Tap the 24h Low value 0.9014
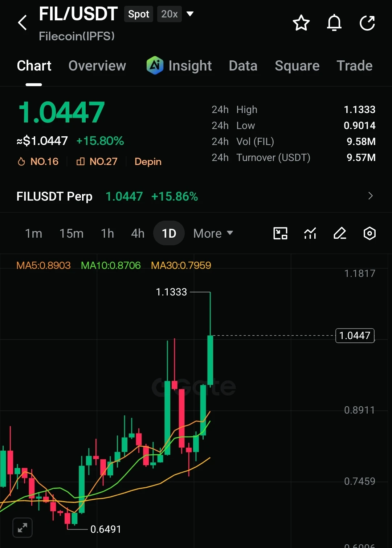 click(x=359, y=125)
